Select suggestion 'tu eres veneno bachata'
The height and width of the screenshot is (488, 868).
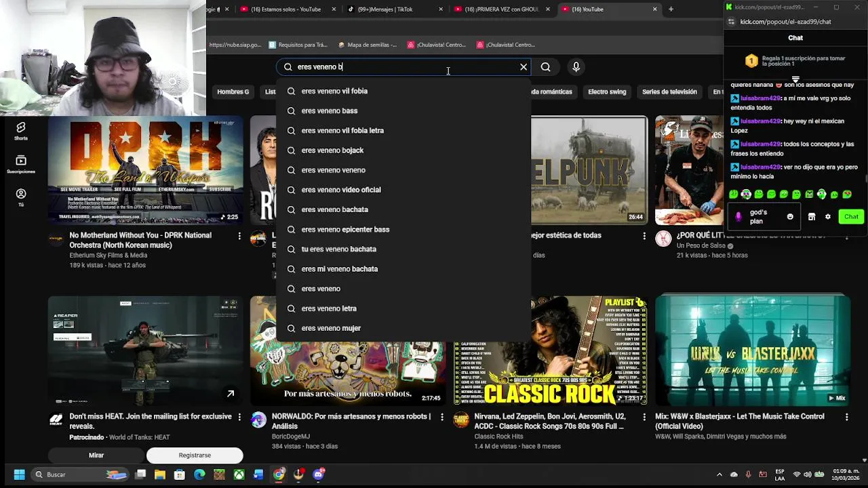pyautogui.click(x=403, y=249)
